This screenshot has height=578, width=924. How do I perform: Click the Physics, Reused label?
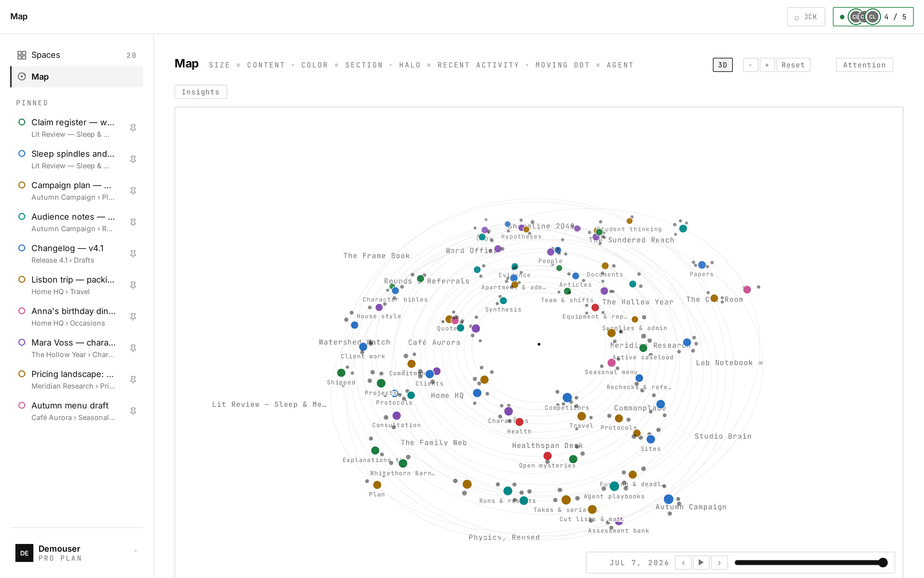pyautogui.click(x=504, y=537)
